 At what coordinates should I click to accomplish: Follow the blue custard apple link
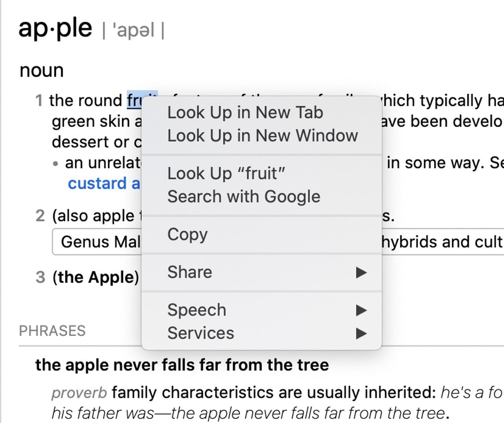point(104,184)
